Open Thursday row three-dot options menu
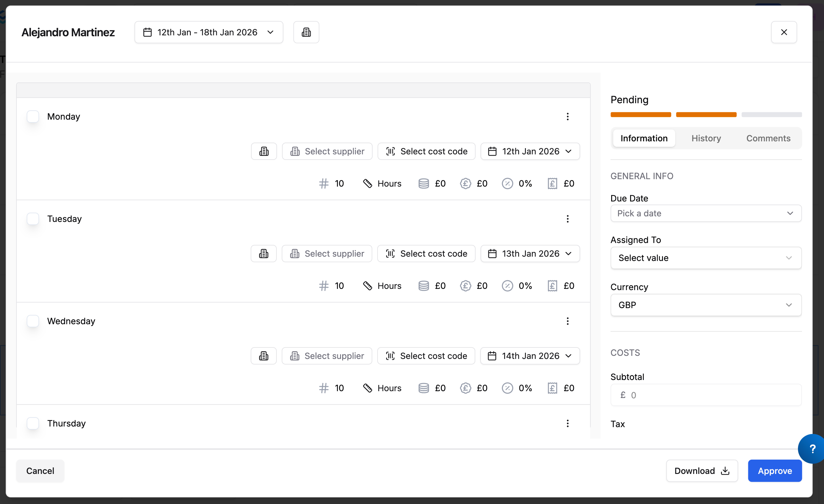The image size is (824, 504). [567, 423]
